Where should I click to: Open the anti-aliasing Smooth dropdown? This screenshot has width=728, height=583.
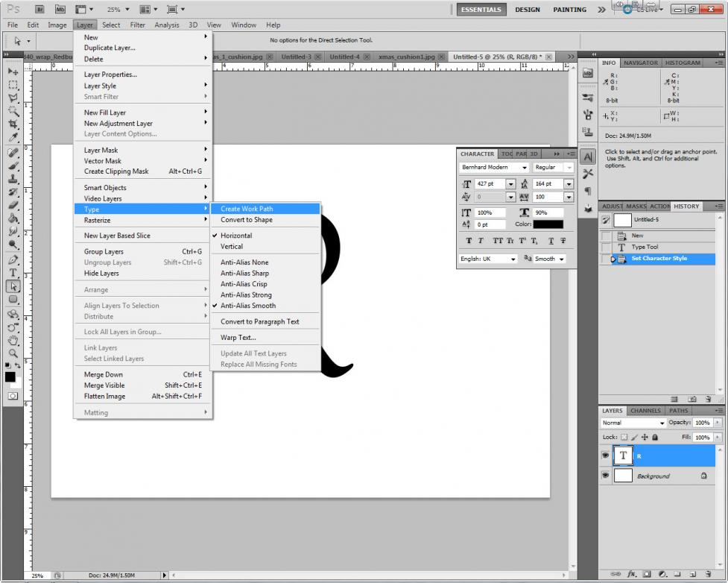point(549,259)
